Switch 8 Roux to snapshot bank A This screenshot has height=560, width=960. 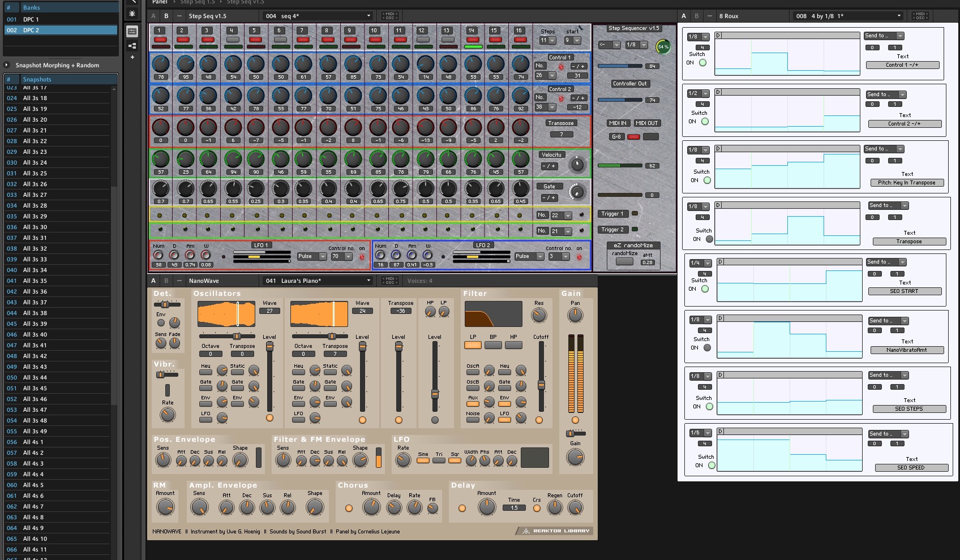pyautogui.click(x=684, y=16)
